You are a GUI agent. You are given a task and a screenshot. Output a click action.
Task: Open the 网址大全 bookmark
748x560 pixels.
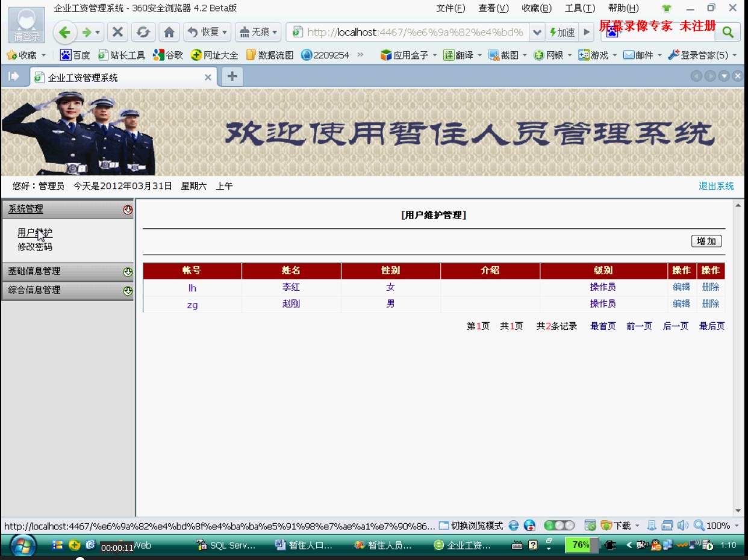(214, 55)
